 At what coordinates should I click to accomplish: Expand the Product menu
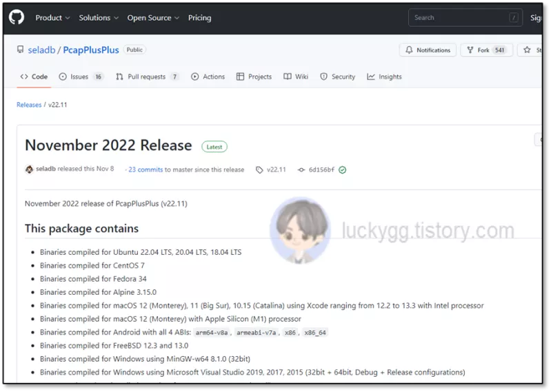52,17
